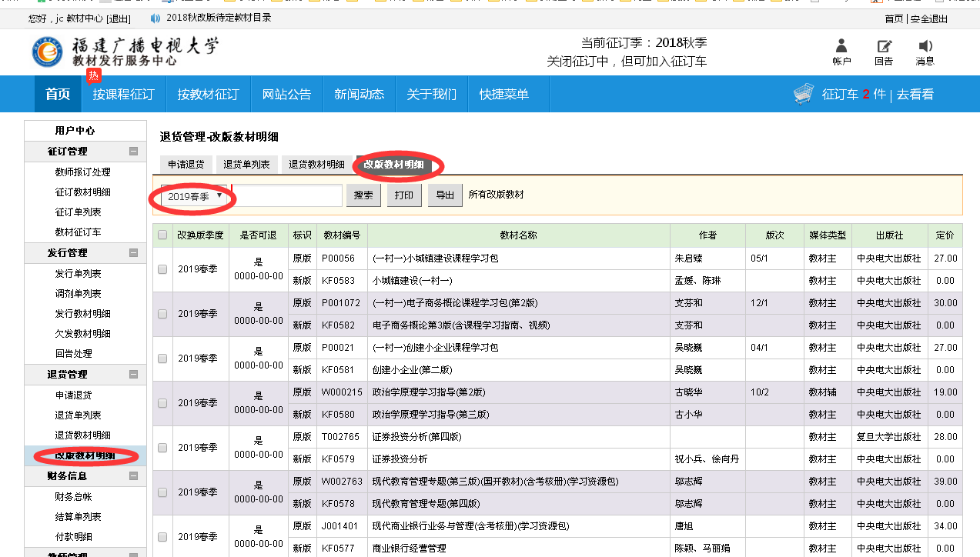Click the search text input field
The height and width of the screenshot is (557, 980).
(287, 196)
